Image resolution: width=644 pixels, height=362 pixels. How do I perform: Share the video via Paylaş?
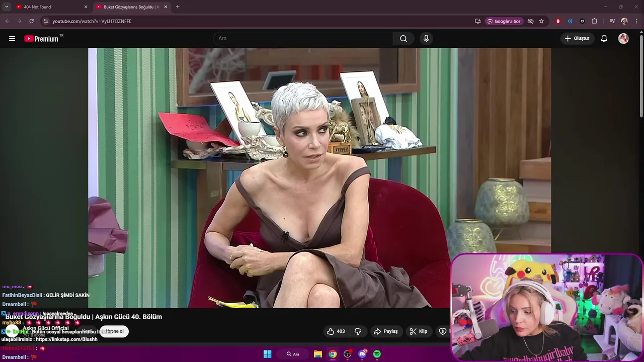coord(385,331)
